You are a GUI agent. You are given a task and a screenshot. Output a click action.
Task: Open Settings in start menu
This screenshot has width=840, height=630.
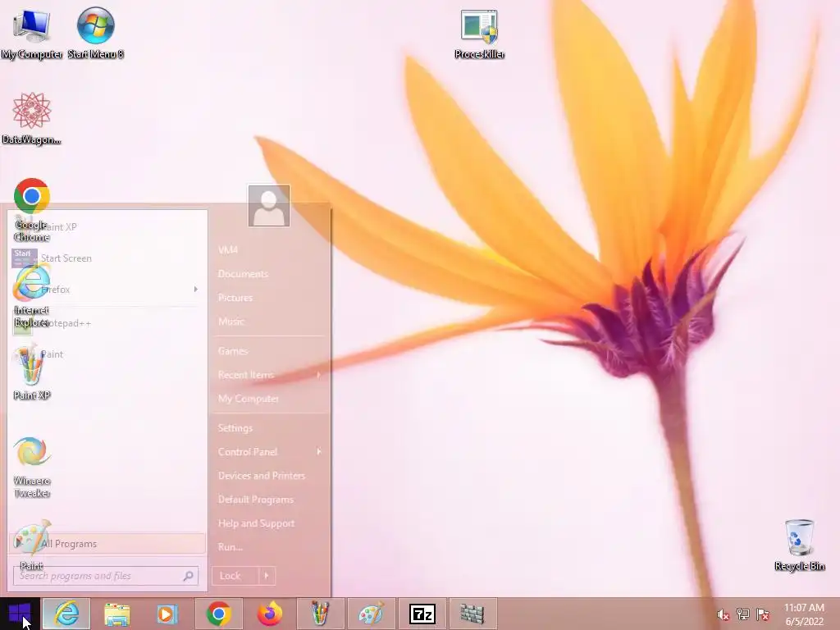coord(235,428)
